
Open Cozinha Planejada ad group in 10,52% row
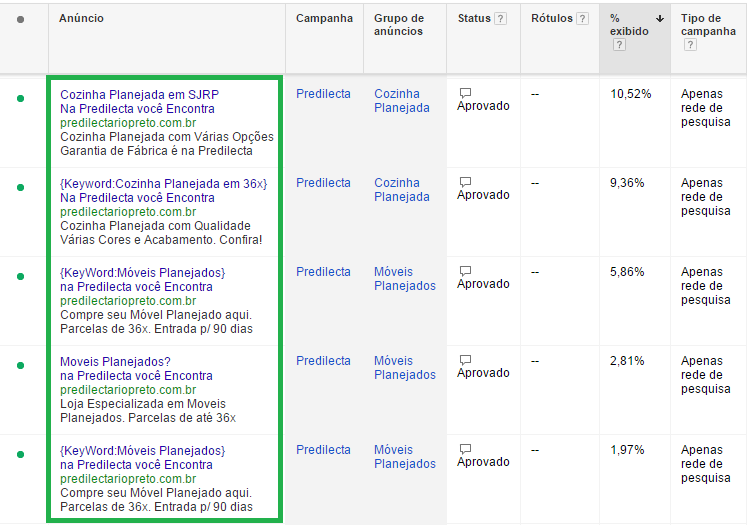click(x=402, y=101)
